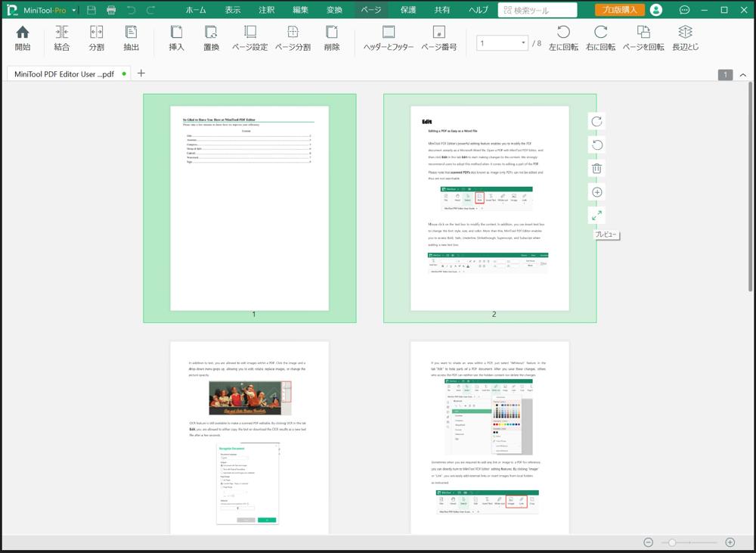The image size is (756, 553).
Task: Redo the last undone action
Action: point(151,10)
